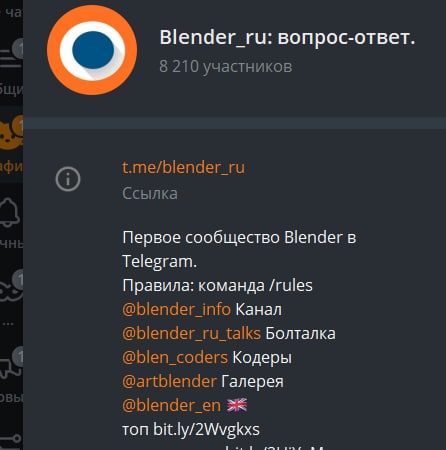Open the mustache-mask folder in sidebar
446x450 pixels.
click(11, 289)
